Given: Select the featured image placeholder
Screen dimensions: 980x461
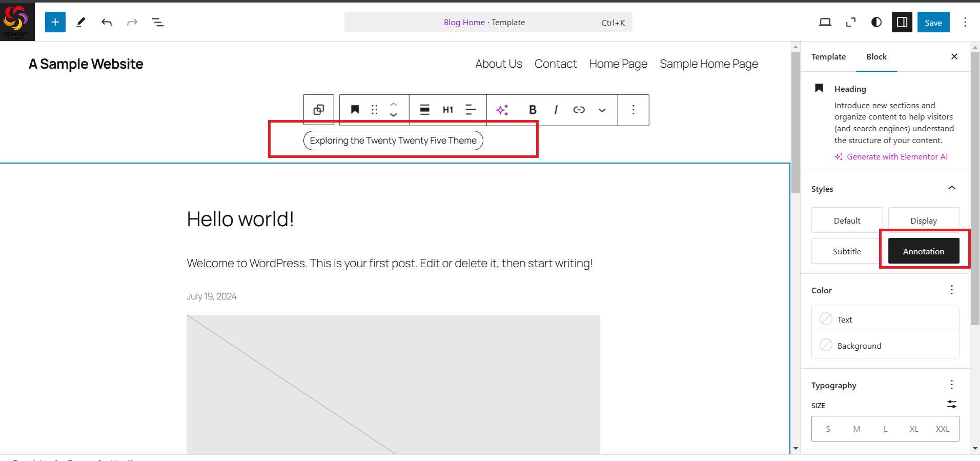Looking at the screenshot, I should click(x=393, y=385).
